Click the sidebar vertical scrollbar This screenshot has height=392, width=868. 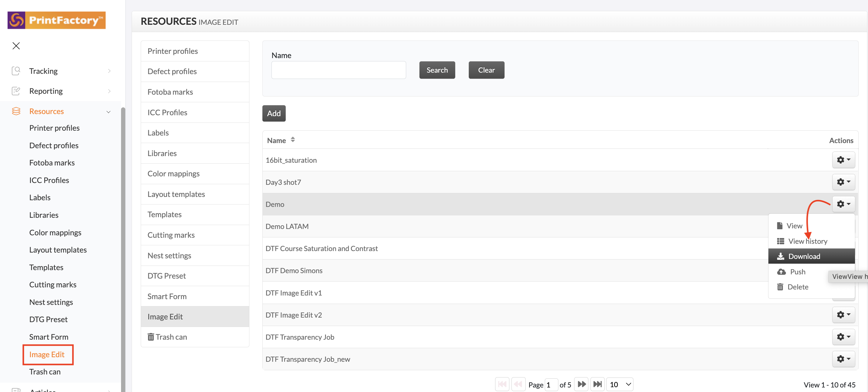(x=123, y=249)
